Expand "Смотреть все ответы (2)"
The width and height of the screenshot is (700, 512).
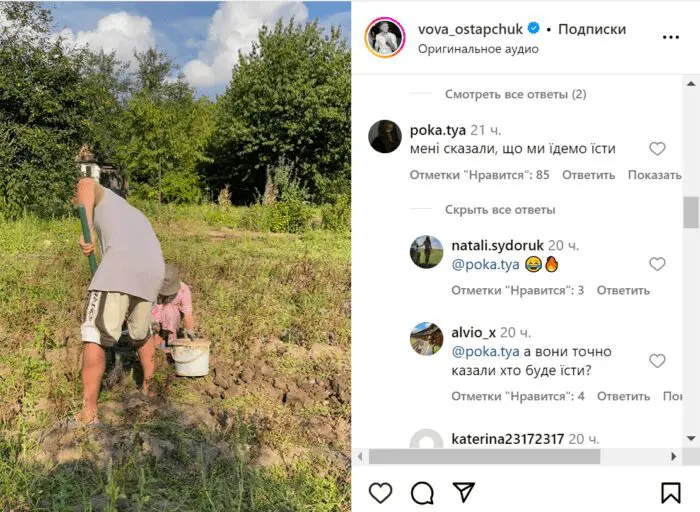516,94
